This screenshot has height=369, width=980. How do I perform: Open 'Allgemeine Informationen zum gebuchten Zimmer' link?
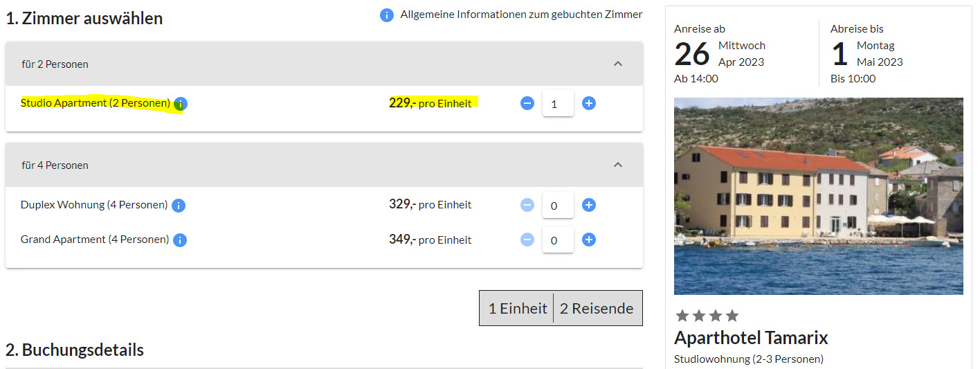click(x=521, y=15)
